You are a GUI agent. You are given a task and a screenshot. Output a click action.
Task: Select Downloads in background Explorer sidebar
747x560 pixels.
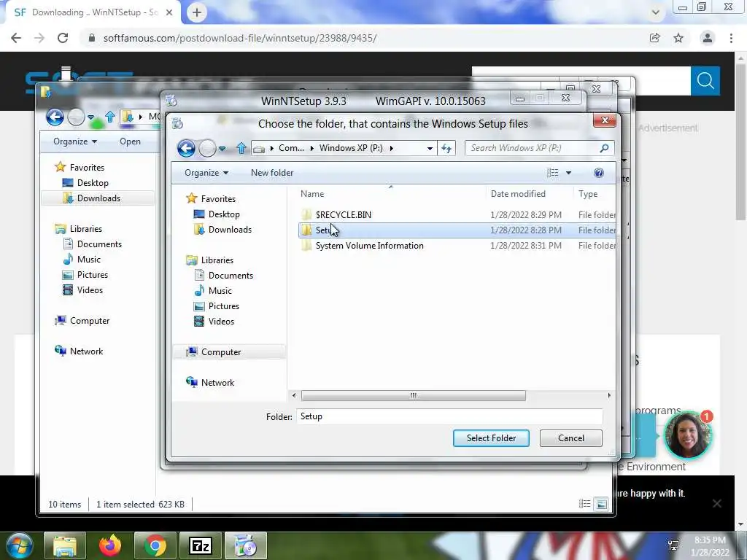[x=98, y=198]
